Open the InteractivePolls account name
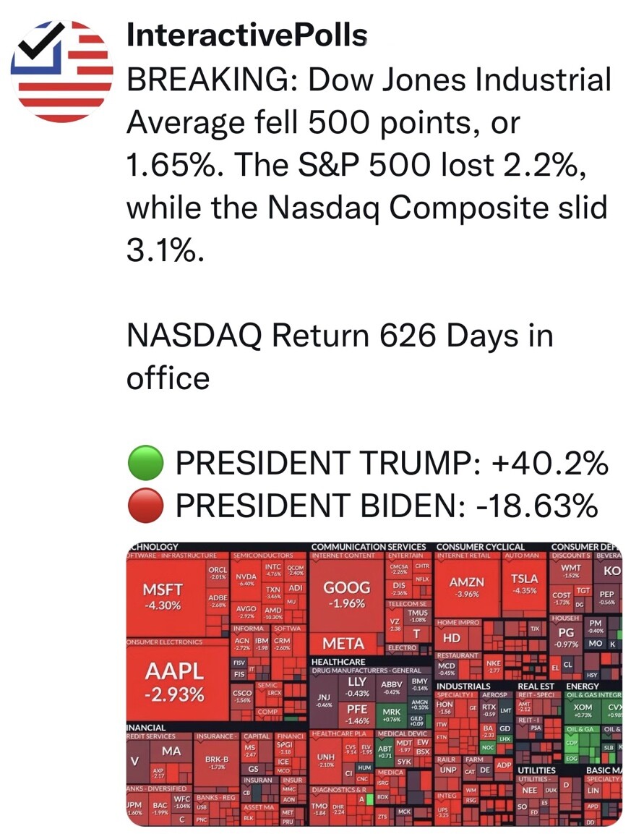Image resolution: width=644 pixels, height=834 pixels. coord(246,36)
